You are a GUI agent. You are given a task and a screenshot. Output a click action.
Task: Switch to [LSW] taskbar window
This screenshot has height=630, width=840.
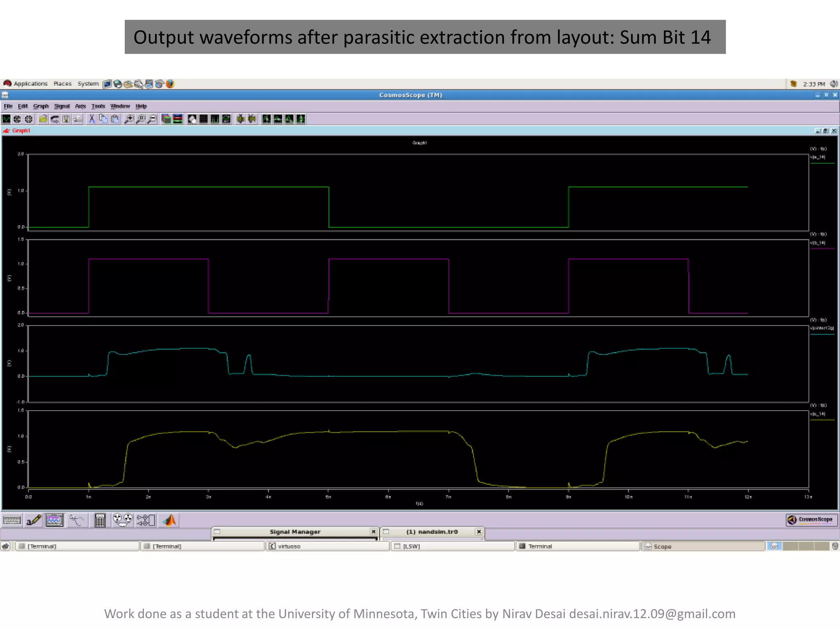pyautogui.click(x=453, y=546)
